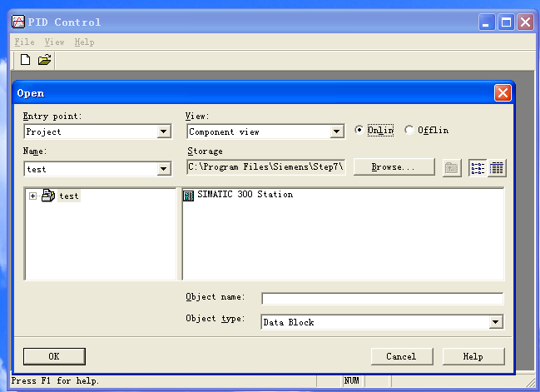The image size is (540, 392).
Task: Click the Help button in Open dialog
Action: pyautogui.click(x=473, y=356)
